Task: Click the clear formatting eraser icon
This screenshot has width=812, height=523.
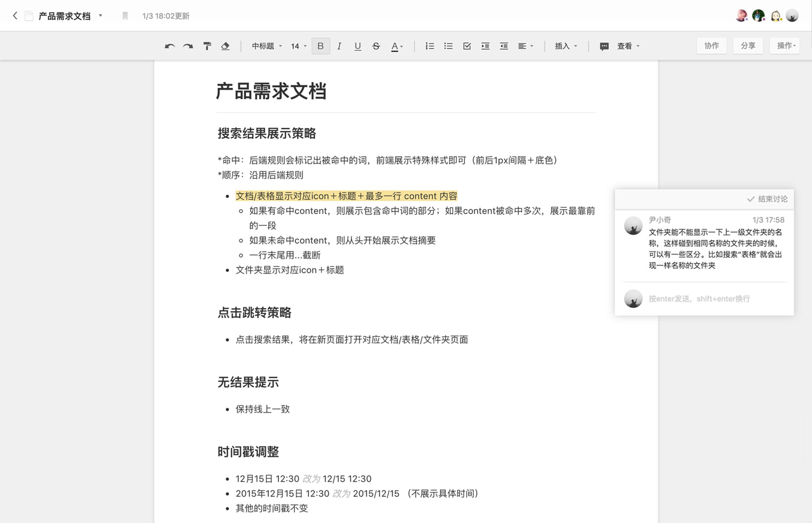Action: [x=225, y=46]
